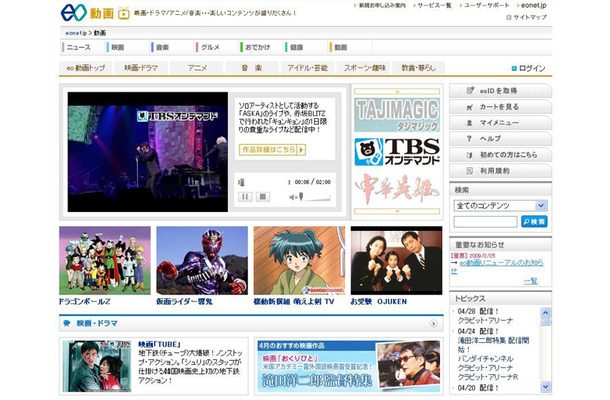
Task: Select the アニメ menu item
Action: [x=197, y=68]
